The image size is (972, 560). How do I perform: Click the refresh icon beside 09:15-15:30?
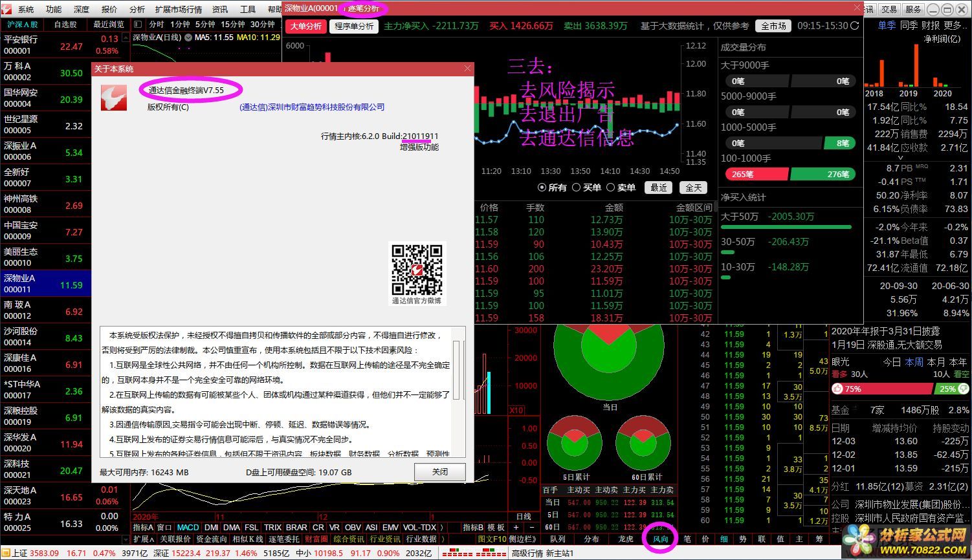tap(855, 26)
